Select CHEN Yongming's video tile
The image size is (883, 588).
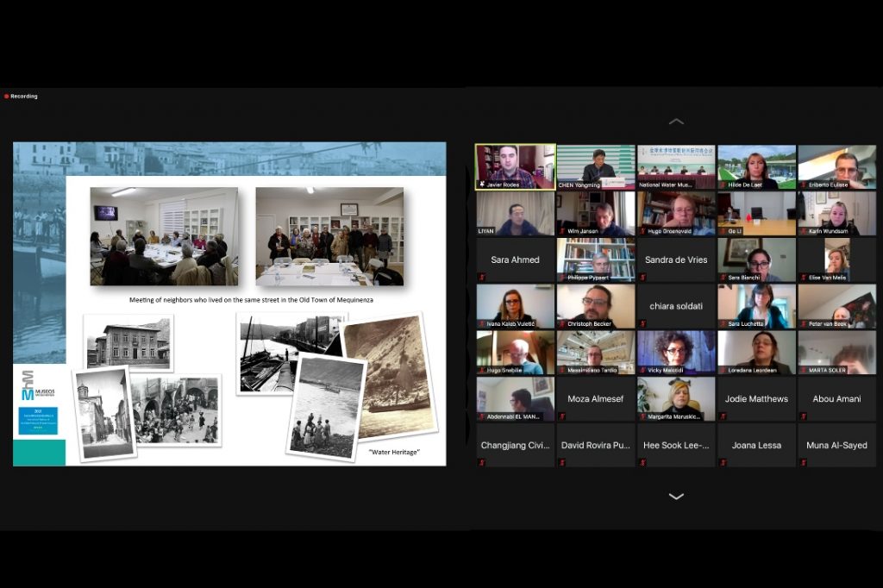click(595, 166)
